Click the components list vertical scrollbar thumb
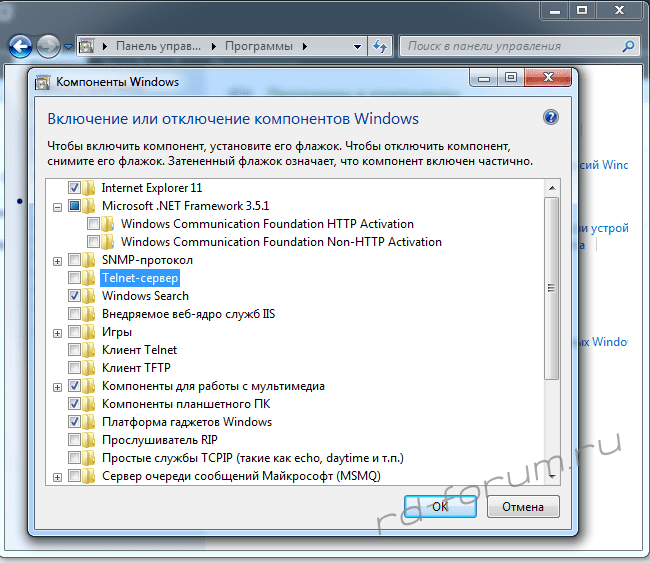The image size is (650, 563). pyautogui.click(x=551, y=287)
